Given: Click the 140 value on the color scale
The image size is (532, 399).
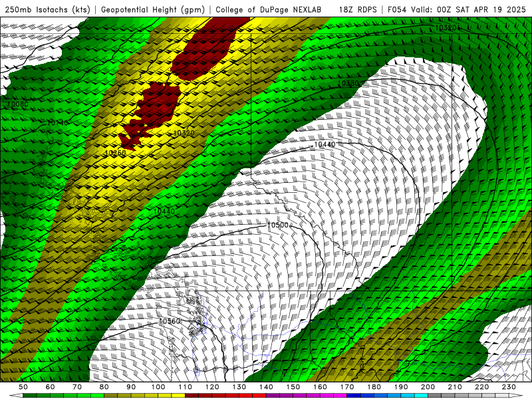Looking at the screenshot, I should coord(266,387).
